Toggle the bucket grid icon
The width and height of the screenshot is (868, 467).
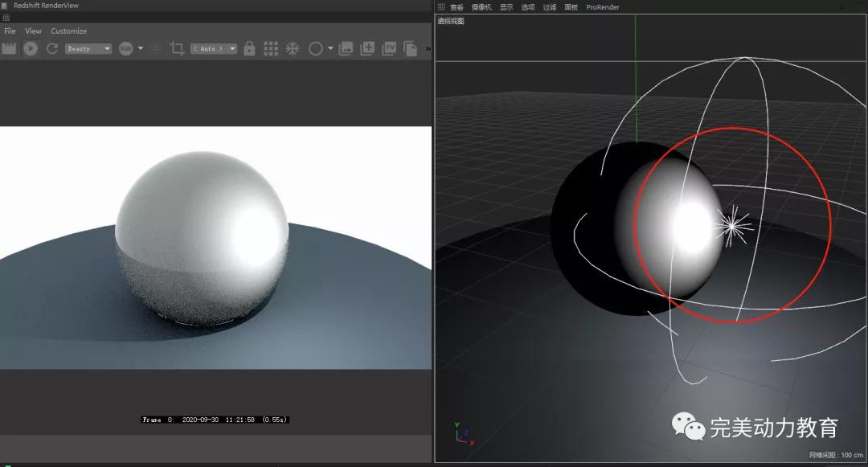[271, 48]
